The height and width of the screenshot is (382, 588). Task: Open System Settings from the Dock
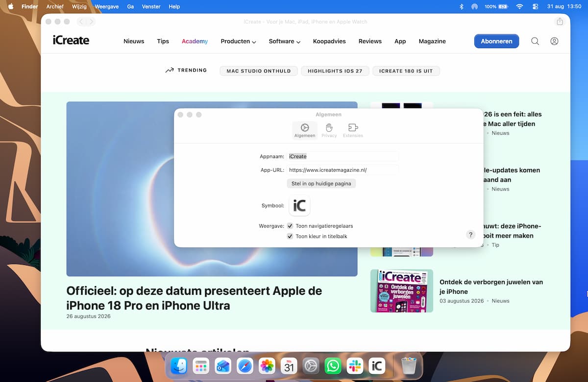(x=311, y=365)
